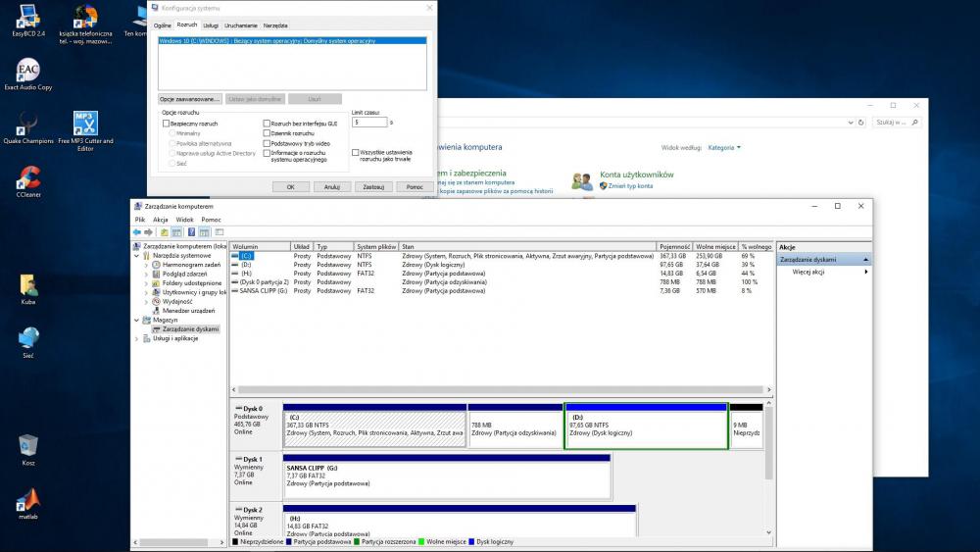Click the back arrow in Computer Management toolbar
Viewport: 980px width, 552px height.
click(x=137, y=232)
